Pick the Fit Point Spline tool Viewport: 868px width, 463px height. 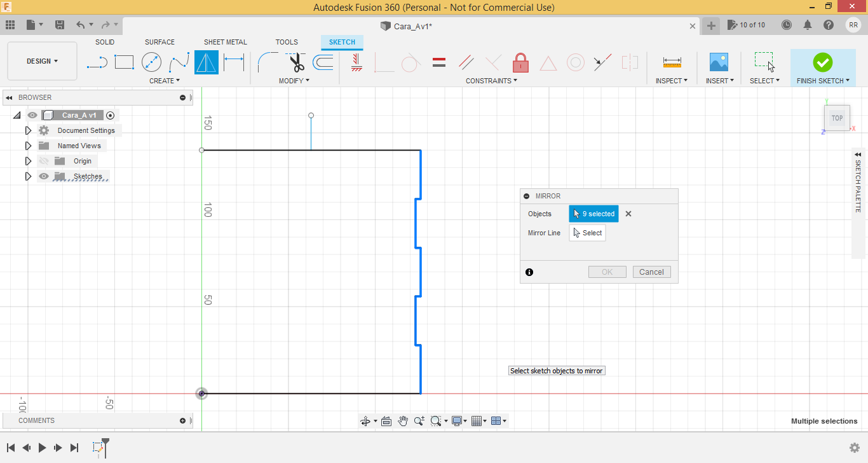point(179,62)
